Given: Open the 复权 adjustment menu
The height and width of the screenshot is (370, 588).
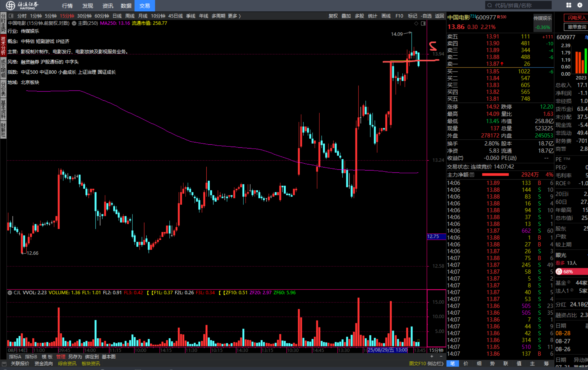Looking at the screenshot, I should click(333, 16).
